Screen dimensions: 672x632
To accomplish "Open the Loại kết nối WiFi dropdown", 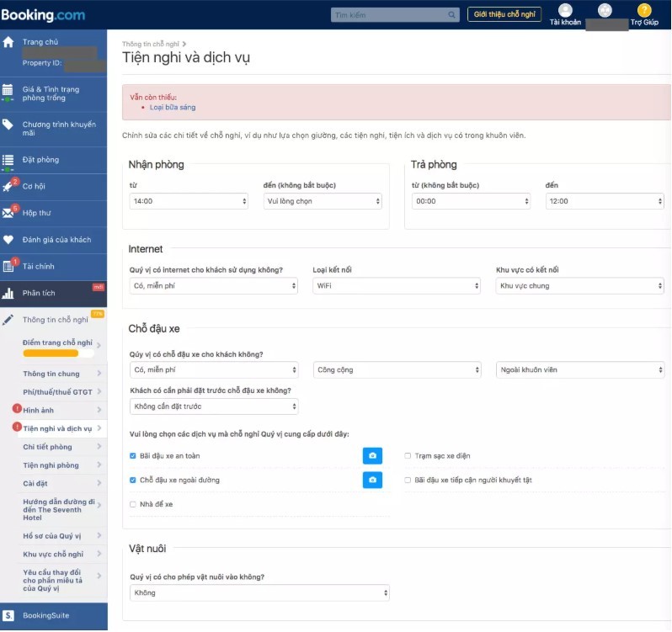I will coord(397,285).
